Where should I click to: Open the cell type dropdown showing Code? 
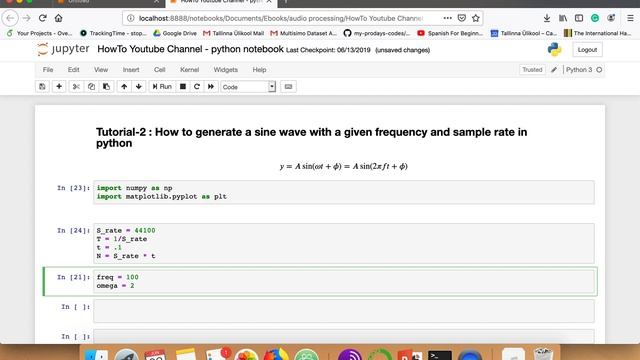pyautogui.click(x=248, y=87)
